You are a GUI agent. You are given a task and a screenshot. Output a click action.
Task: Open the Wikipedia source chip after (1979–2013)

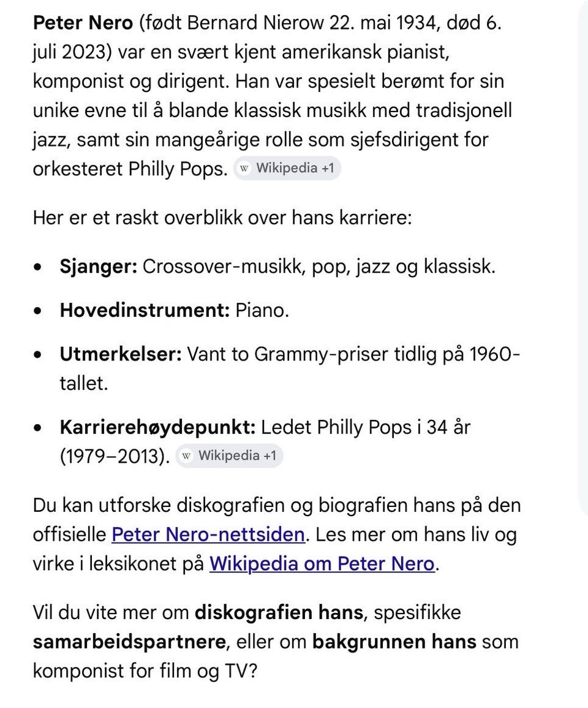point(229,455)
